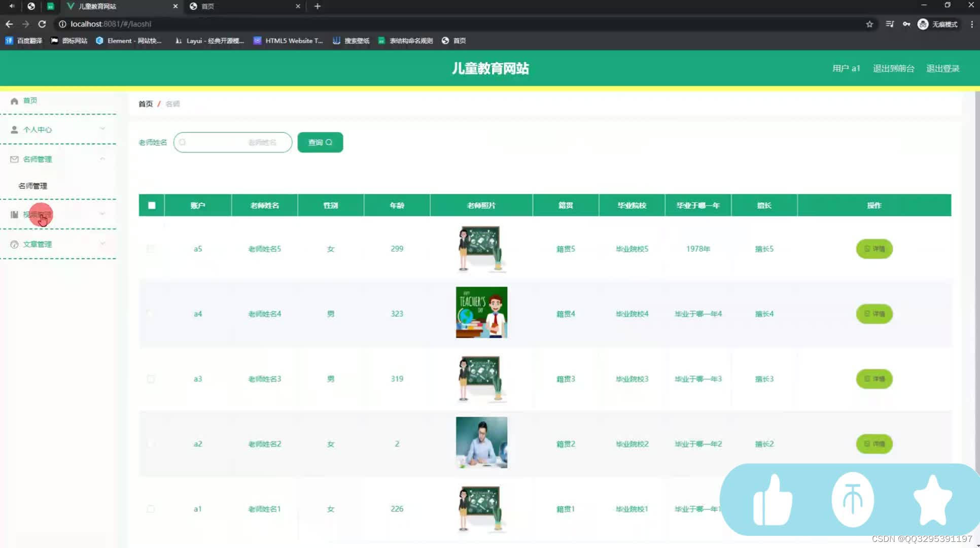
Task: Click 年龄 column header
Action: point(397,205)
